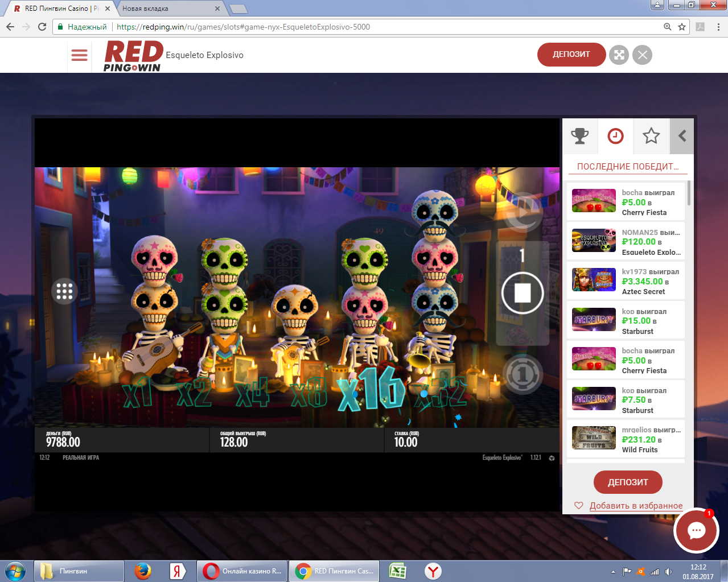This screenshot has height=582, width=728.
Task: Open the casino hamburger menu
Action: (x=79, y=55)
